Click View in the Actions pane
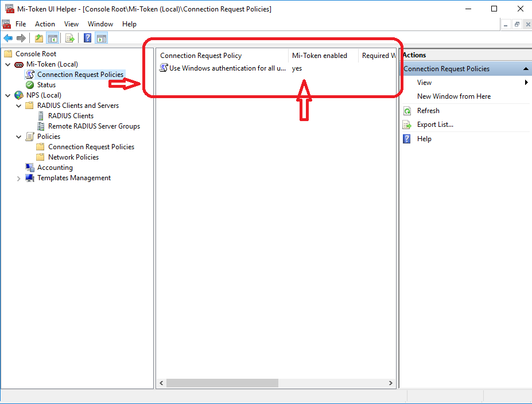The image size is (532, 404). [x=424, y=83]
